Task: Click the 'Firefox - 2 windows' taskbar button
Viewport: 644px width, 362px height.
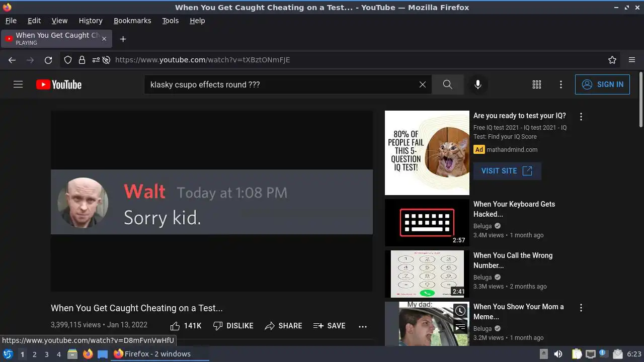Action: click(160, 354)
